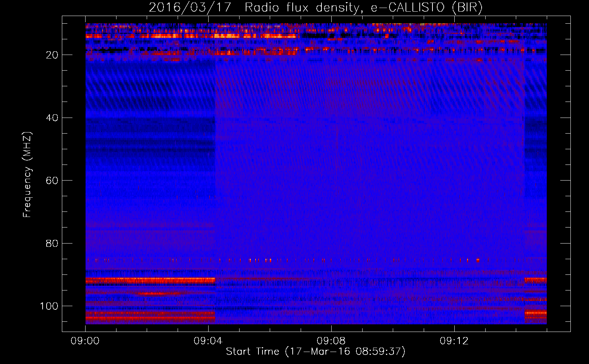Click the '09:04' time tick label
Viewport: 589px width, 364px height.
(208, 341)
